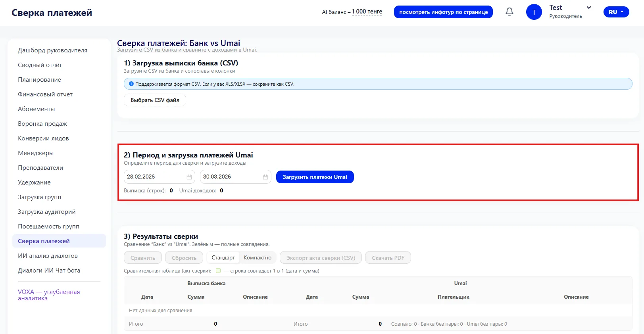
Task: Click the blue user avatar T
Action: pyautogui.click(x=534, y=12)
